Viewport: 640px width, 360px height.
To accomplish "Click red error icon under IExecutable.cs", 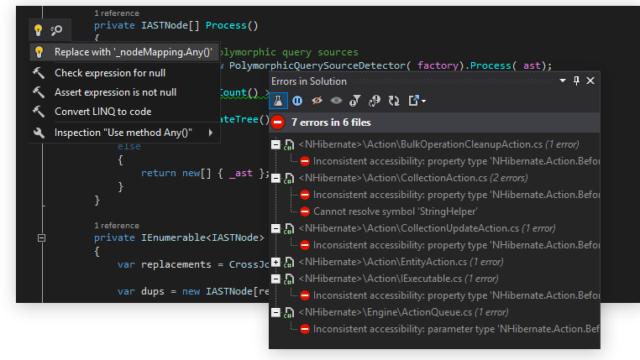I will (x=304, y=296).
